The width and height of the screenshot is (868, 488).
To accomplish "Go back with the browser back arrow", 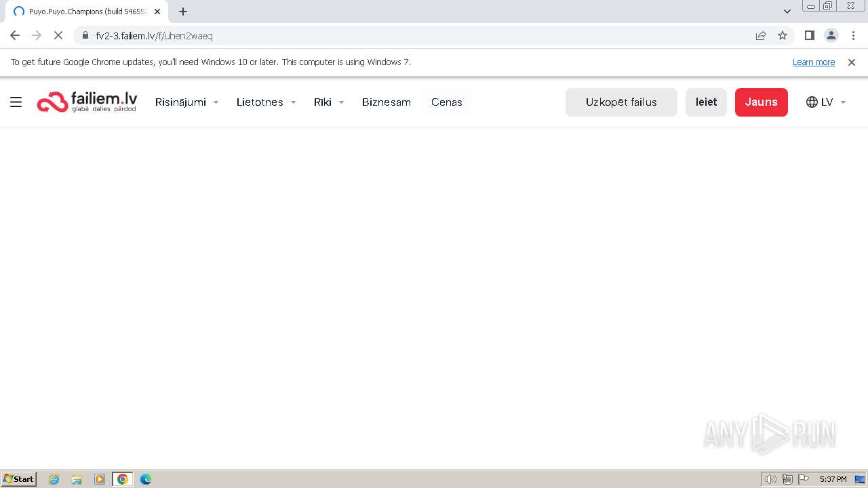I will tap(15, 35).
